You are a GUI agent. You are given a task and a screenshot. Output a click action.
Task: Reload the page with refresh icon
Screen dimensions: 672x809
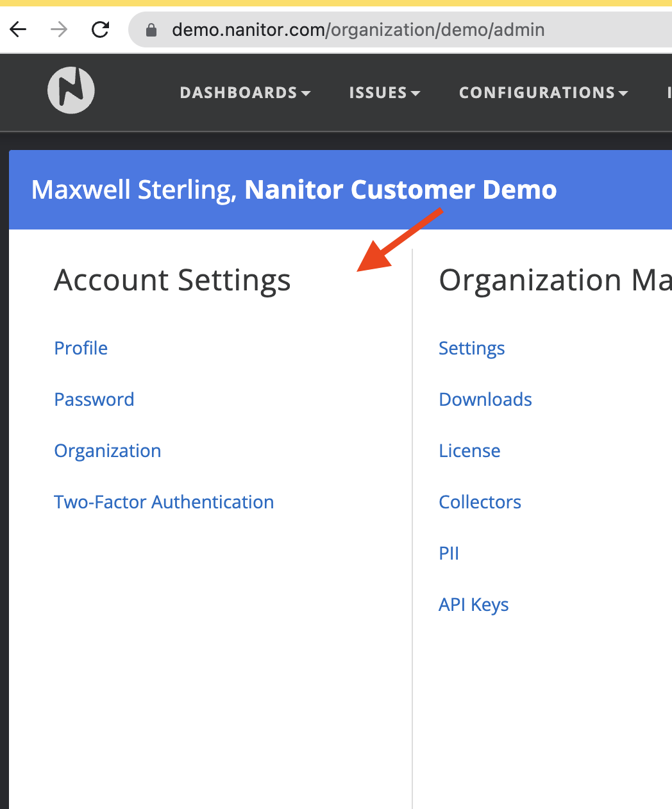pos(100,29)
